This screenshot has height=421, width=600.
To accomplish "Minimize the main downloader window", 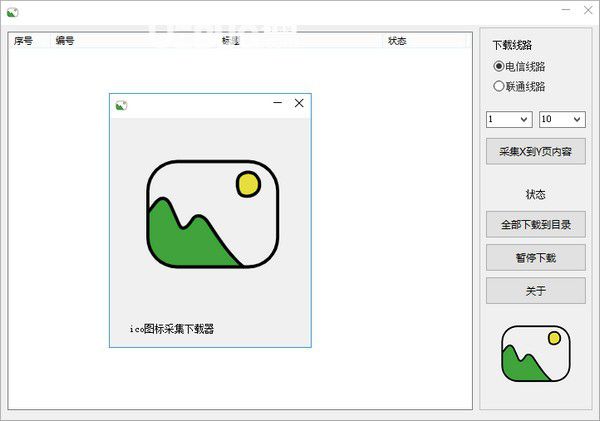I will pos(566,10).
